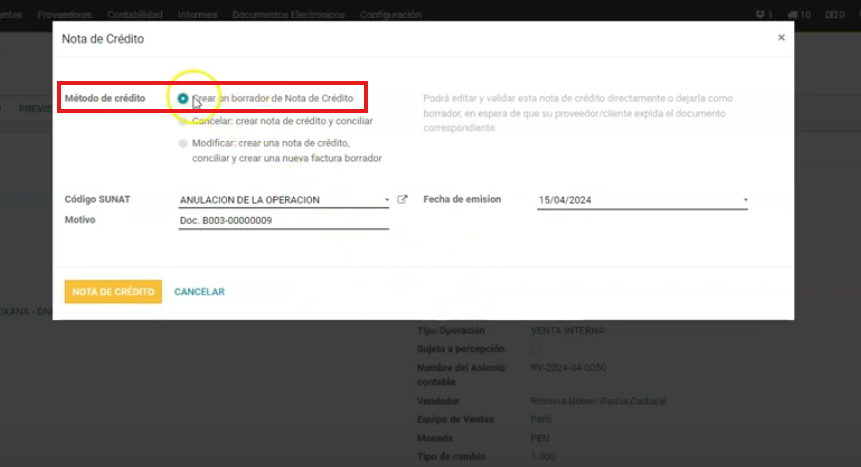
Task: Expand the Código SUNAT dropdown
Action: [x=387, y=200]
